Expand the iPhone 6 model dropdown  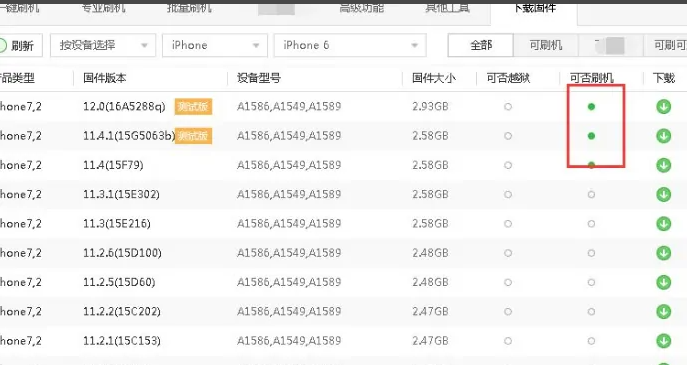tap(350, 45)
